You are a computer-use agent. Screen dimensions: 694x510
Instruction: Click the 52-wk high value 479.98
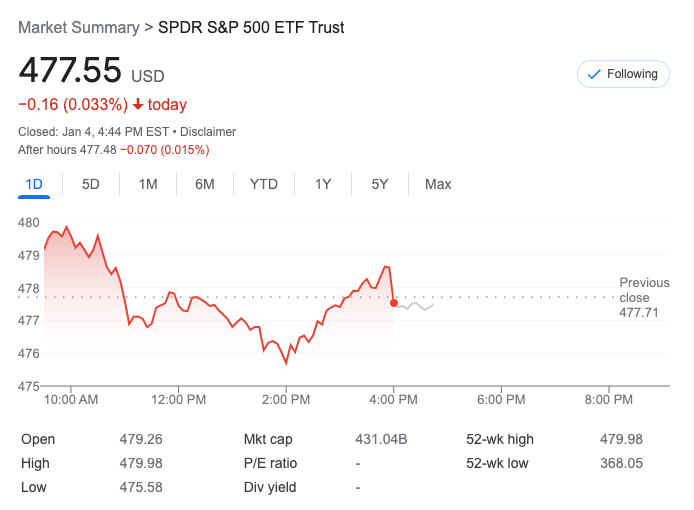pyautogui.click(x=621, y=439)
